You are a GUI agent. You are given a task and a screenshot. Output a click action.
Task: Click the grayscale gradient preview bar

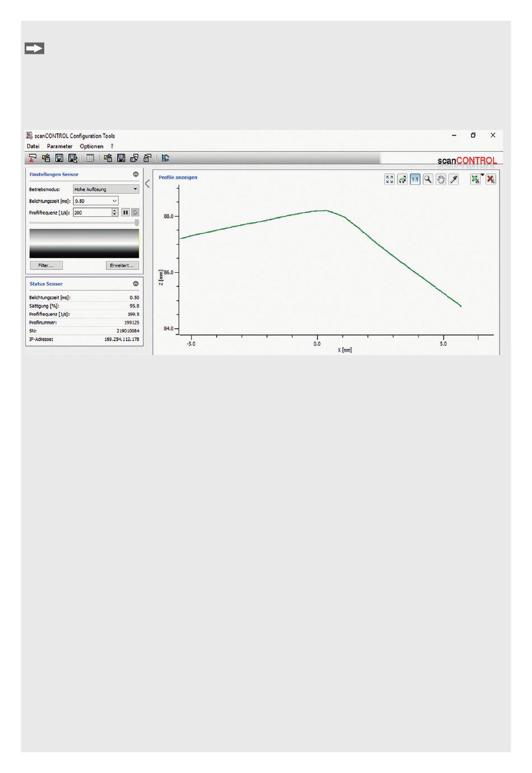coord(84,243)
